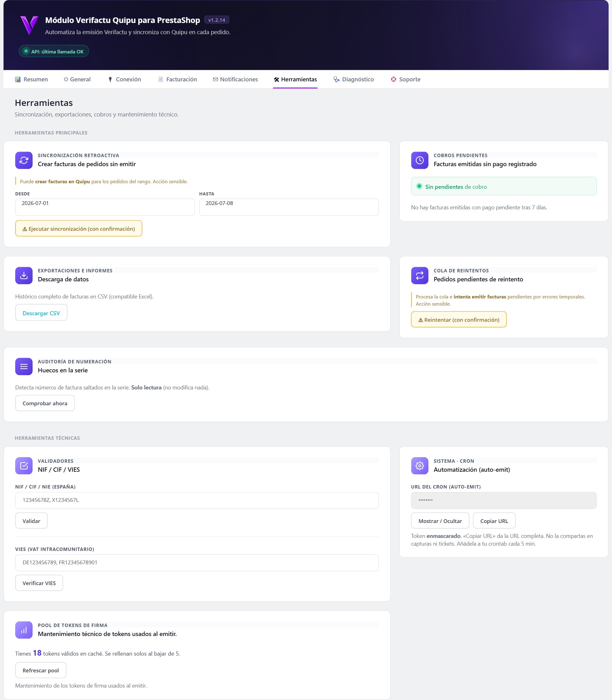Image resolution: width=612 pixels, height=700 pixels.
Task: Click the masked URL del cron field
Action: 504,500
